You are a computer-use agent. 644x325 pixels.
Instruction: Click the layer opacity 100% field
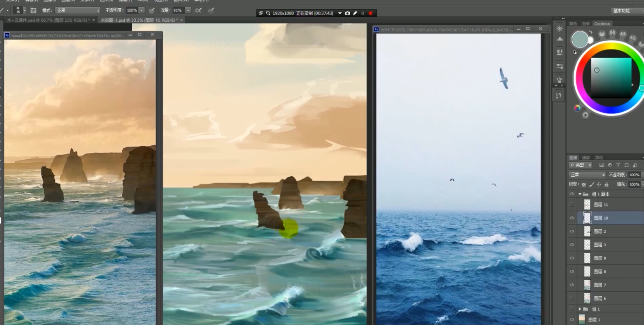pos(634,175)
